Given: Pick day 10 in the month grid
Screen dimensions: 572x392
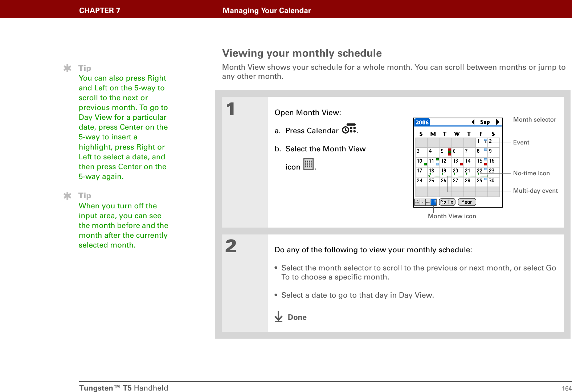Looking at the screenshot, I should click(x=422, y=162).
